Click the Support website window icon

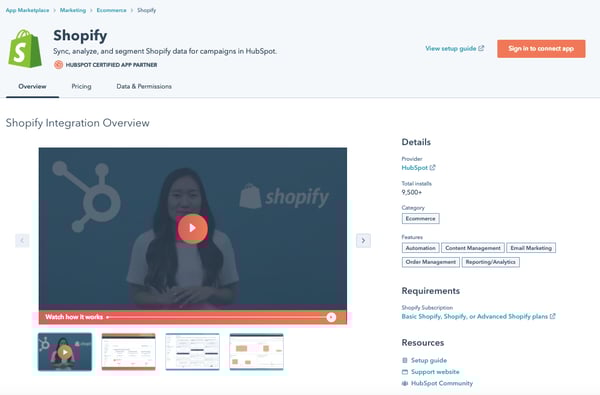(405, 372)
